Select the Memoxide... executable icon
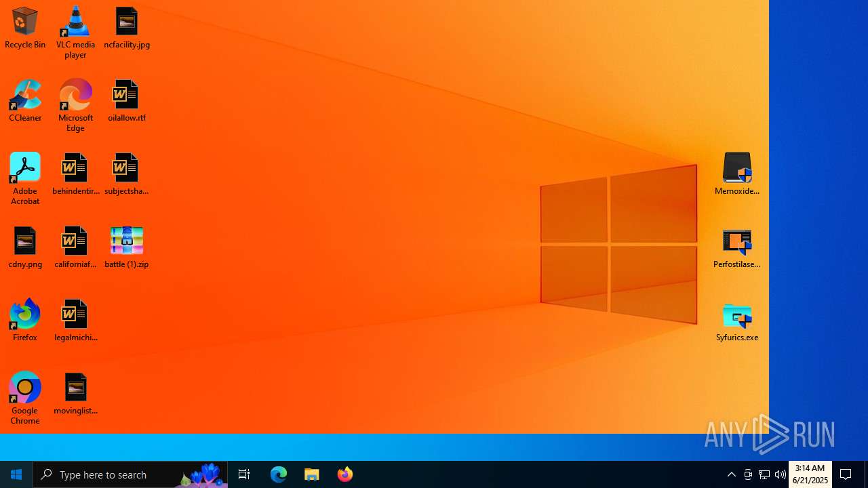Viewport: 868px width, 488px height. point(737,175)
